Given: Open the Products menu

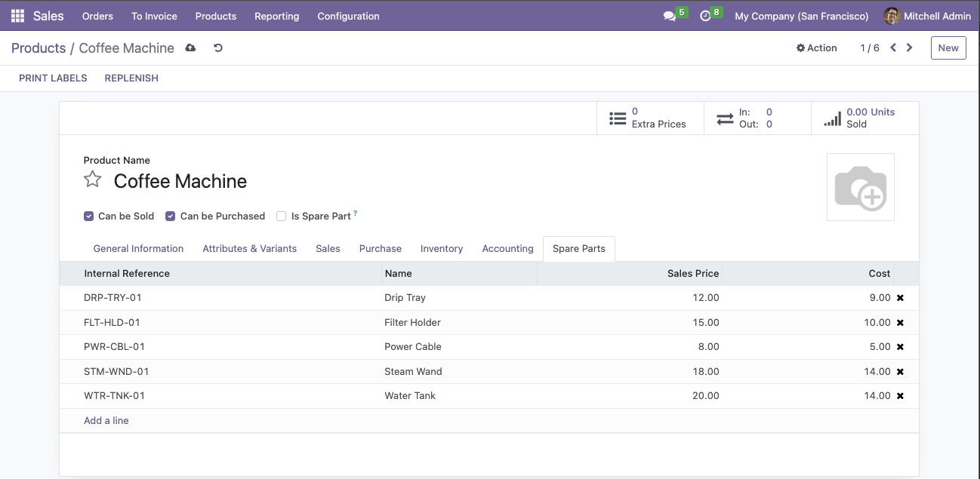Looking at the screenshot, I should 216,16.
